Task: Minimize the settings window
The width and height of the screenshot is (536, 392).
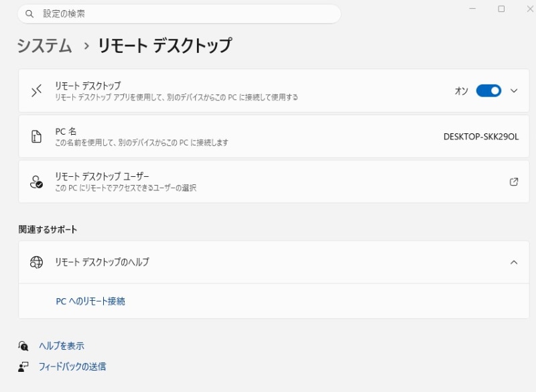Action: (x=473, y=9)
